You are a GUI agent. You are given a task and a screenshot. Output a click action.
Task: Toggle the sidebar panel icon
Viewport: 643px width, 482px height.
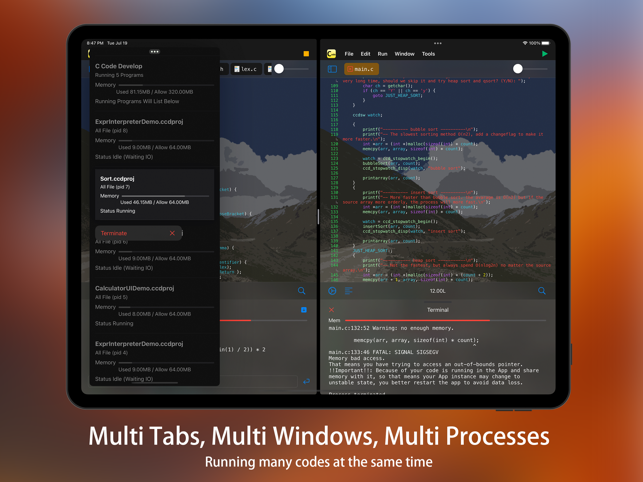pos(332,69)
